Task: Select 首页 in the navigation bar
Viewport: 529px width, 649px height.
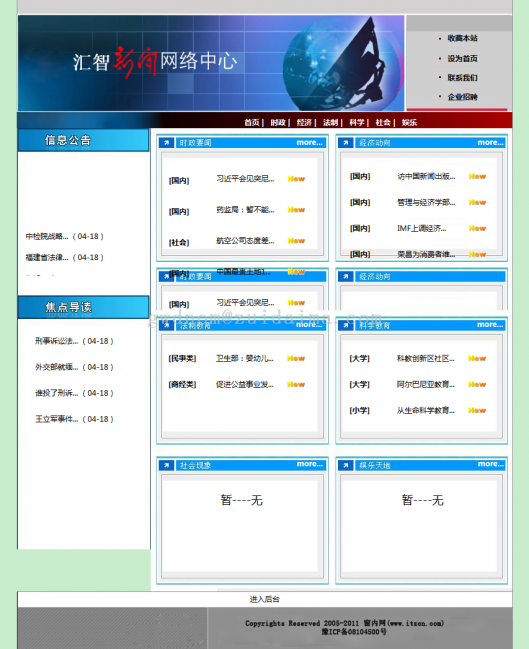Action: pos(252,123)
